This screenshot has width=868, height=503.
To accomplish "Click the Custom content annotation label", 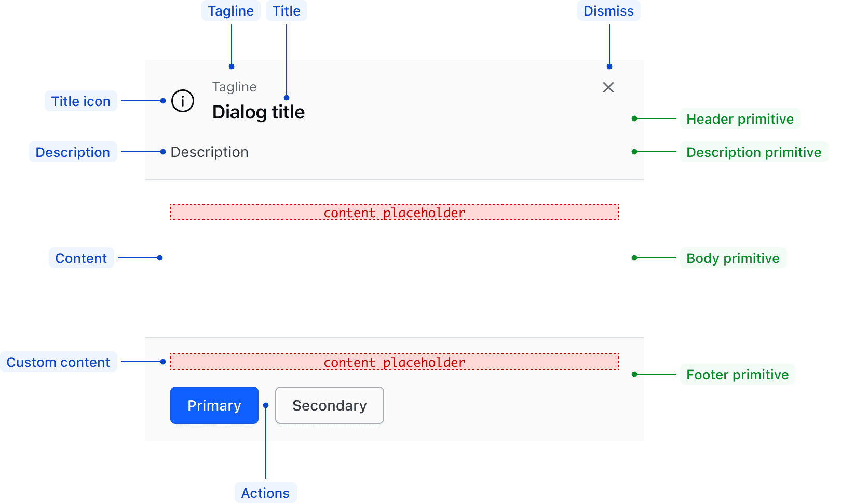I will tap(58, 362).
